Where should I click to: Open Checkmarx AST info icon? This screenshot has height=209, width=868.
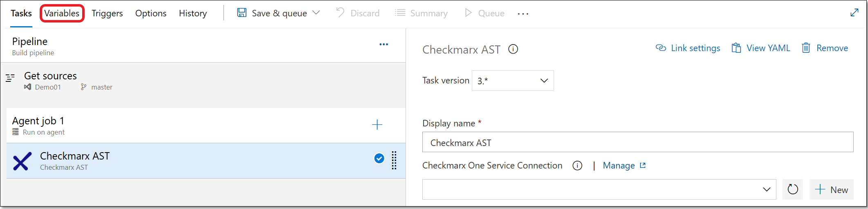513,49
